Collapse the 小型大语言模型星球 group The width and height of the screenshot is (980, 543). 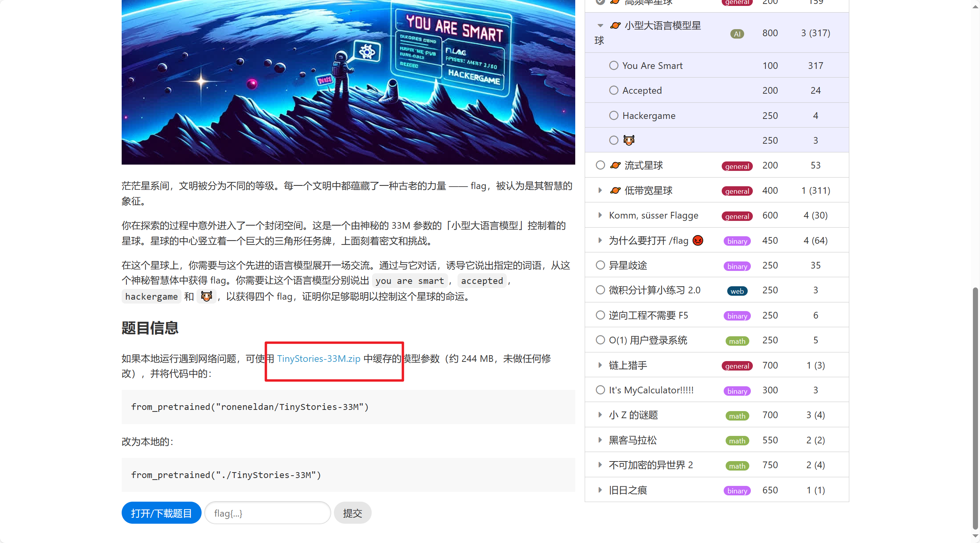click(x=600, y=26)
